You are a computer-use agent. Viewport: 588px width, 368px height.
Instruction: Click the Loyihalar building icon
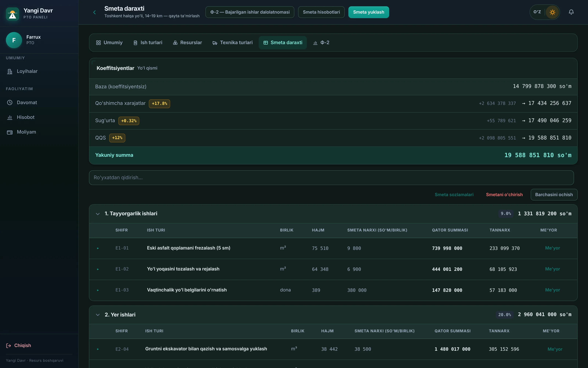pos(10,72)
